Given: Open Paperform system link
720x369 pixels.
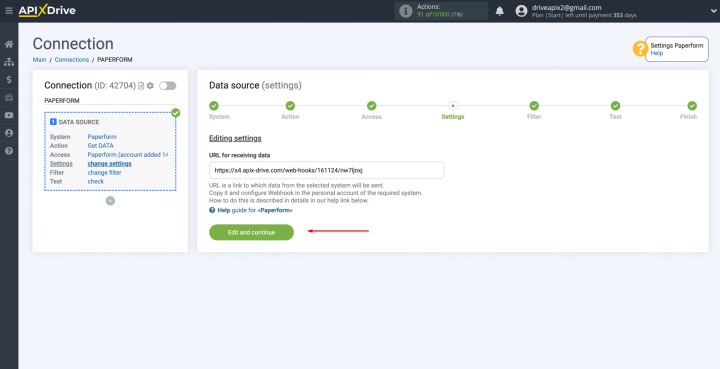Looking at the screenshot, I should click(x=102, y=137).
